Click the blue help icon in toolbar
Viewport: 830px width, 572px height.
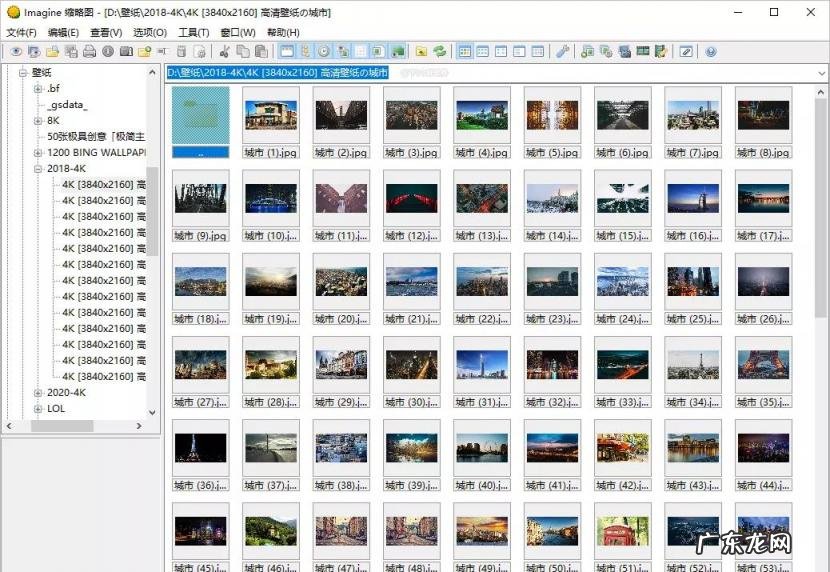coord(711,51)
